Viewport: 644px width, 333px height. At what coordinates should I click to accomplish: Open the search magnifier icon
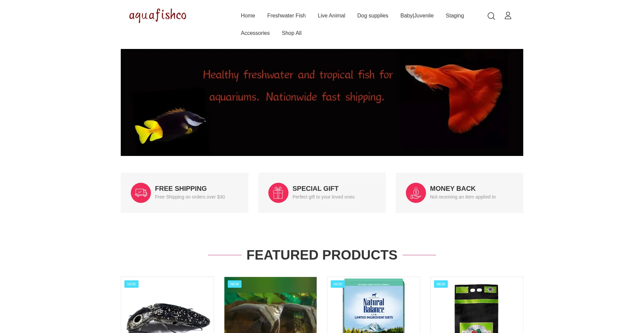[491, 16]
